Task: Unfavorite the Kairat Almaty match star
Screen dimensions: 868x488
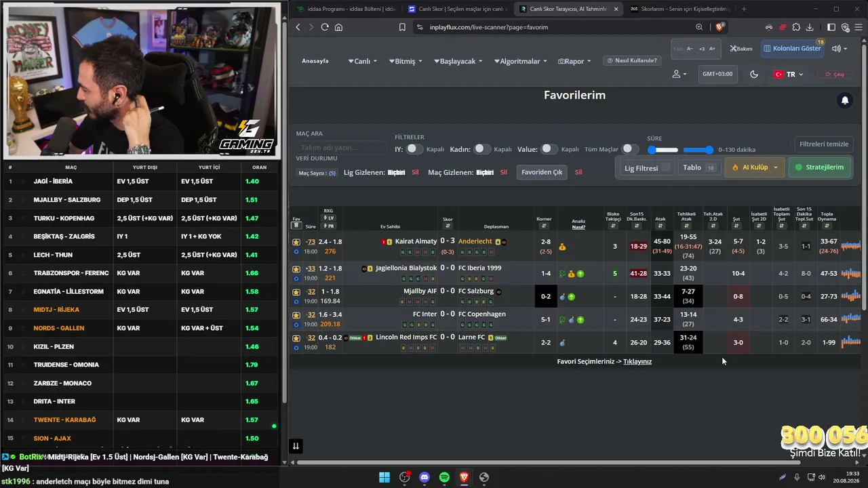Action: (296, 242)
